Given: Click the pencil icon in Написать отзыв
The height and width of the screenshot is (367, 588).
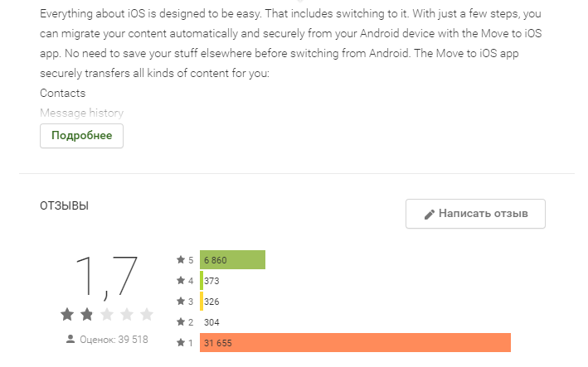Looking at the screenshot, I should pyautogui.click(x=430, y=215).
